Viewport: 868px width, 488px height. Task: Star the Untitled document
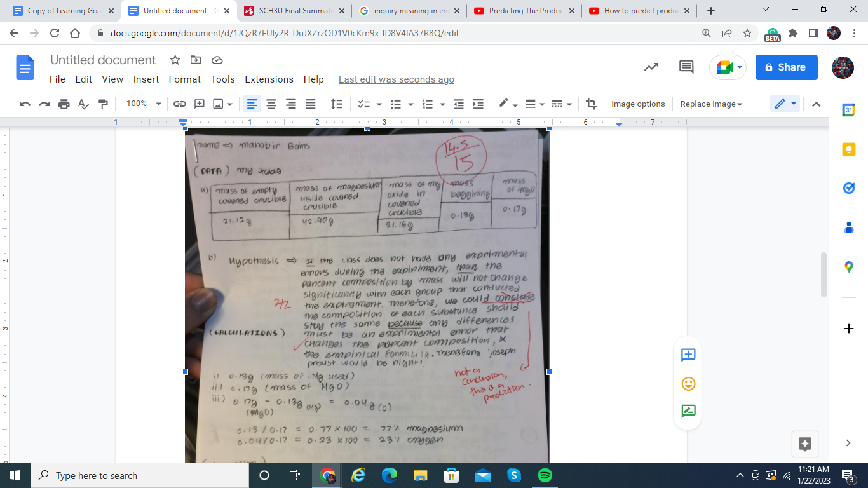click(175, 60)
